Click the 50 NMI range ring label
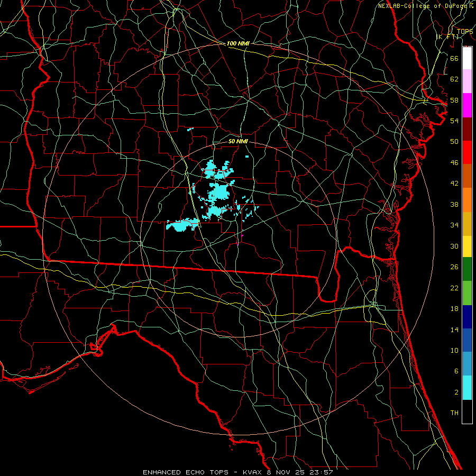The height and width of the screenshot is (476, 476). 238,141
